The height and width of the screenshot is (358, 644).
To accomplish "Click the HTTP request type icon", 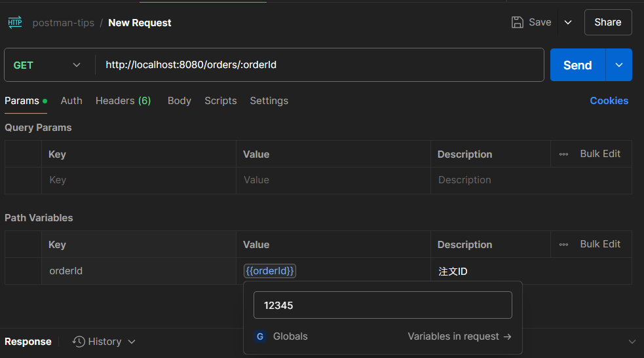I will click(x=14, y=22).
